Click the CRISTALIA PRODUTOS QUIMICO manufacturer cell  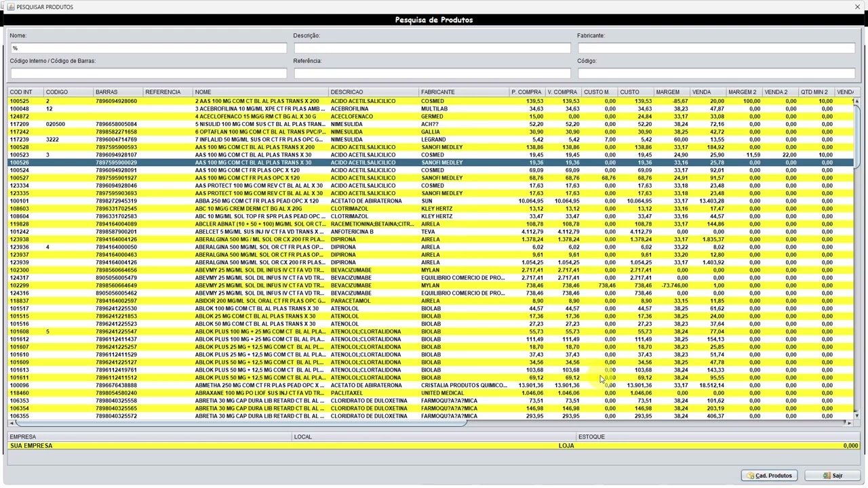(x=464, y=385)
